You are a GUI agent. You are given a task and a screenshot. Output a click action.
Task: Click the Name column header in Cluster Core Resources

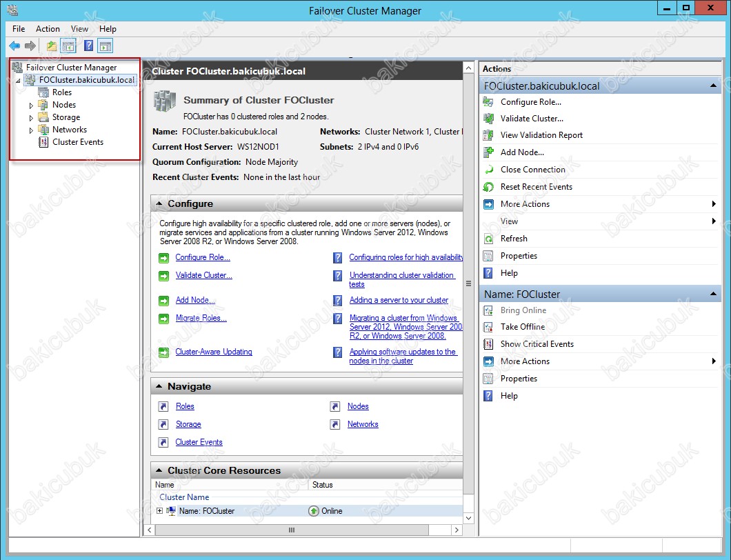(x=230, y=485)
